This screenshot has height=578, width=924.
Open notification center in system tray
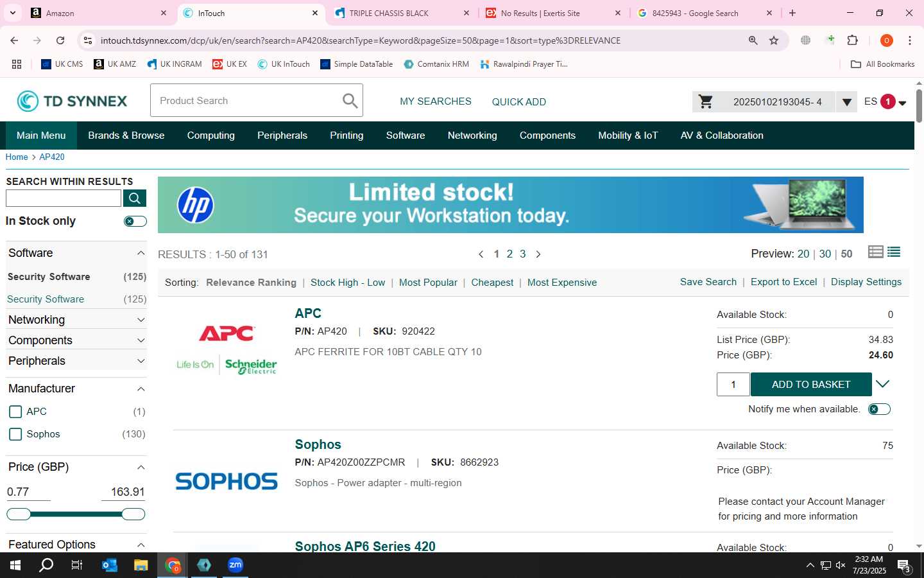tap(904, 566)
